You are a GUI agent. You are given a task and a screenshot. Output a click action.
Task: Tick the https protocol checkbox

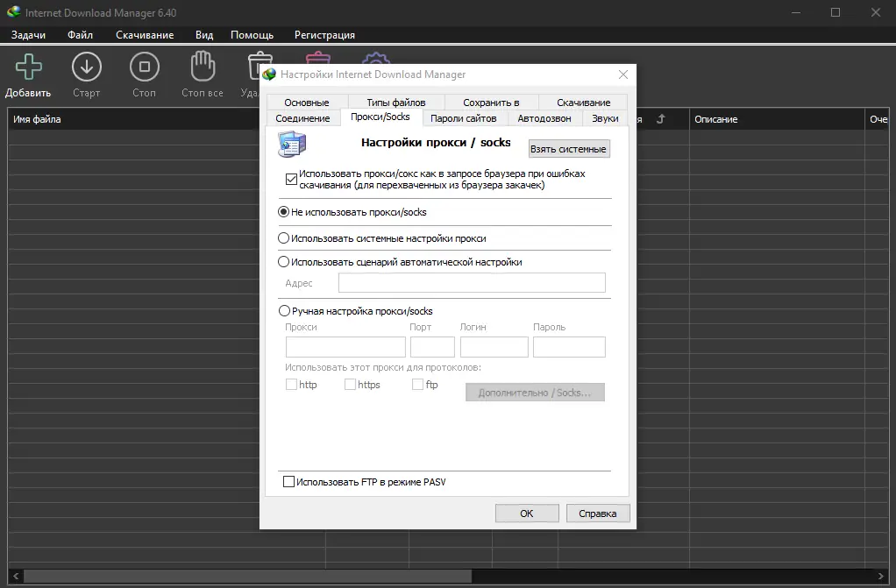click(x=350, y=385)
